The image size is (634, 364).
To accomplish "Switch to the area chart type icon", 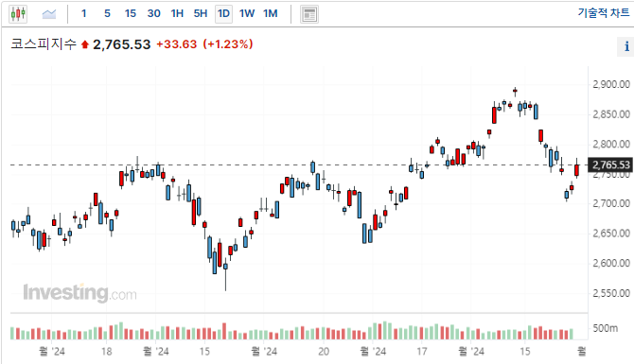I will click(x=49, y=14).
